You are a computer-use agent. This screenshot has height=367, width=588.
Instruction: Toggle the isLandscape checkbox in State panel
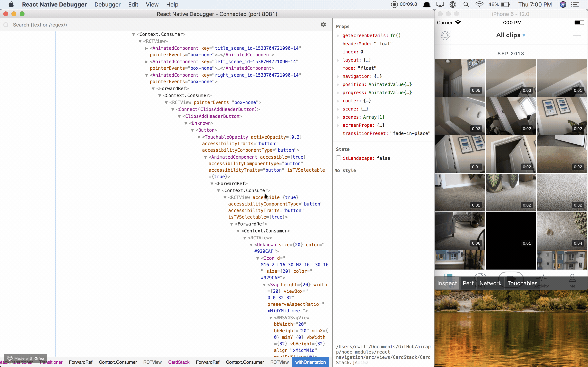(x=338, y=158)
